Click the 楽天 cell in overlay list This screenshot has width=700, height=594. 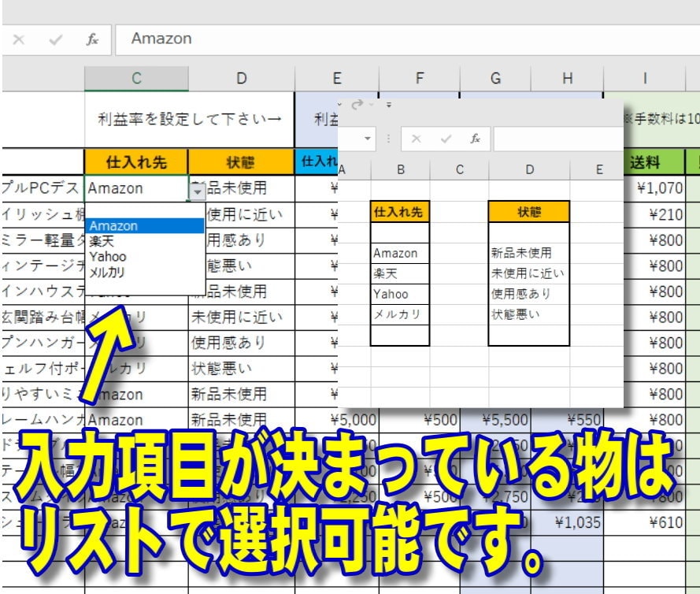click(399, 274)
